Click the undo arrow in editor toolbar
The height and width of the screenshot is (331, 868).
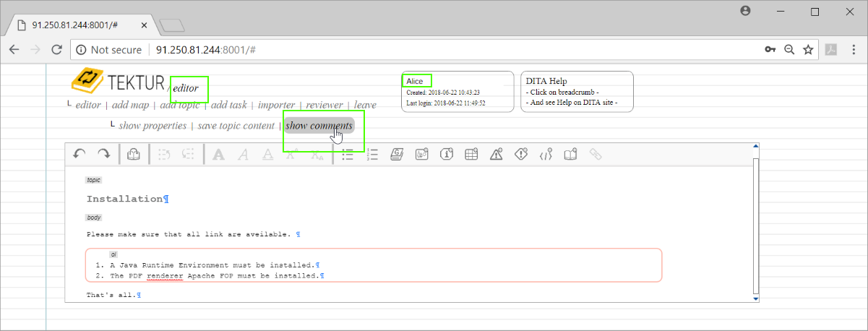pyautogui.click(x=80, y=154)
